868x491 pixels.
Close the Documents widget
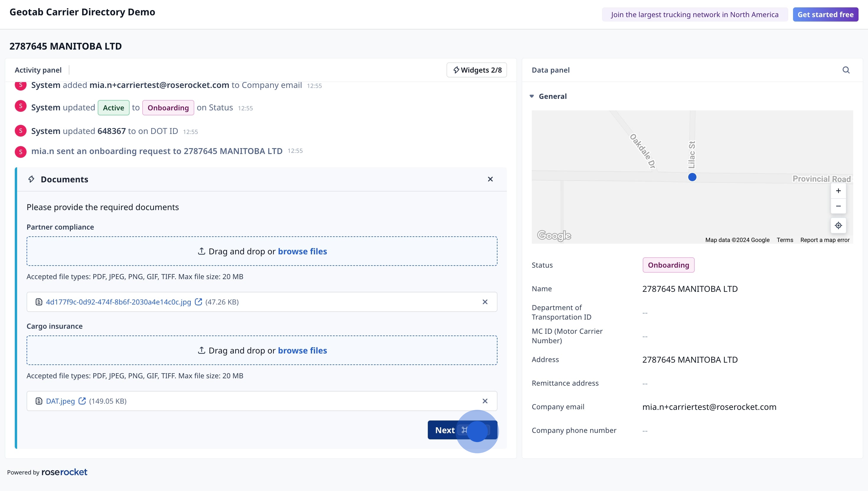(490, 179)
